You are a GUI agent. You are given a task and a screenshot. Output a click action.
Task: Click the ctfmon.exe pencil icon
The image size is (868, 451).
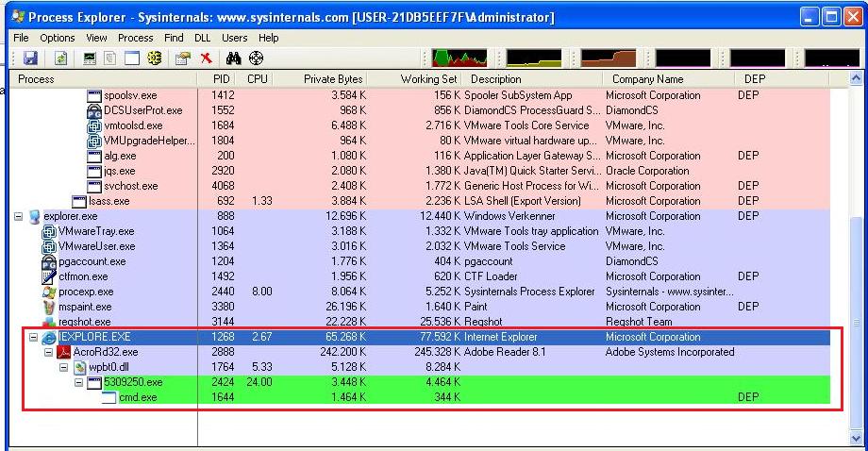coord(49,276)
